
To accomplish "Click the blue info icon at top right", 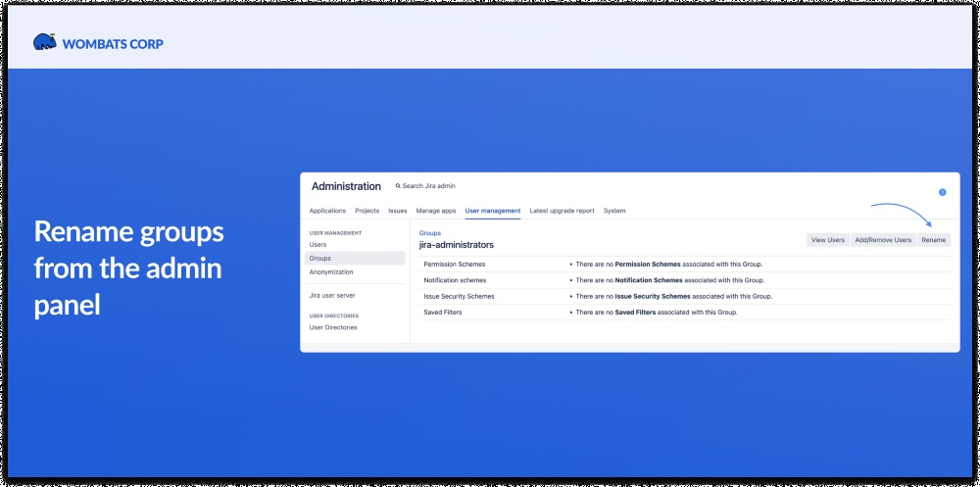I will pyautogui.click(x=943, y=193).
